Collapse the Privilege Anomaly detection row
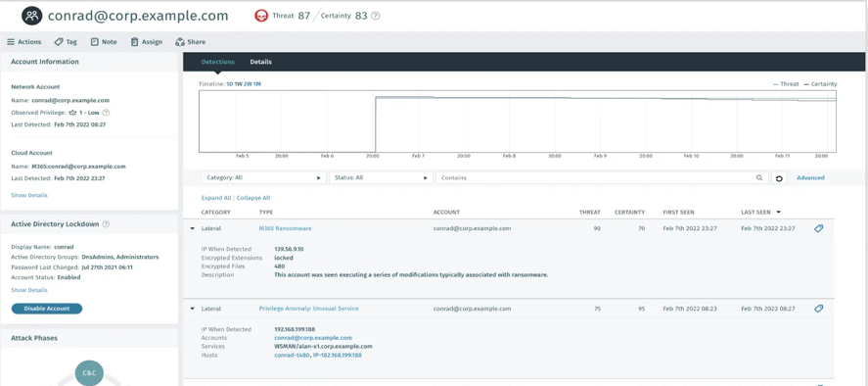The image size is (868, 386). click(x=192, y=309)
